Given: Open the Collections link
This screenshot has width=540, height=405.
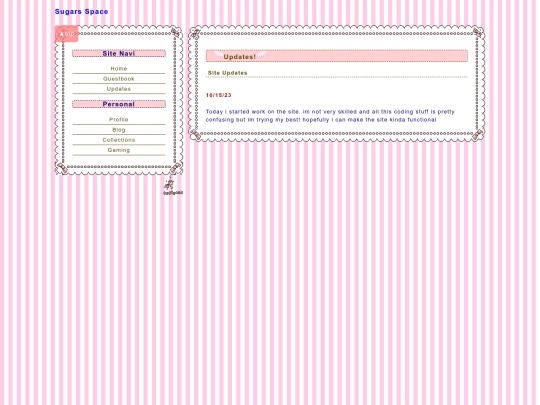Looking at the screenshot, I should (x=119, y=140).
